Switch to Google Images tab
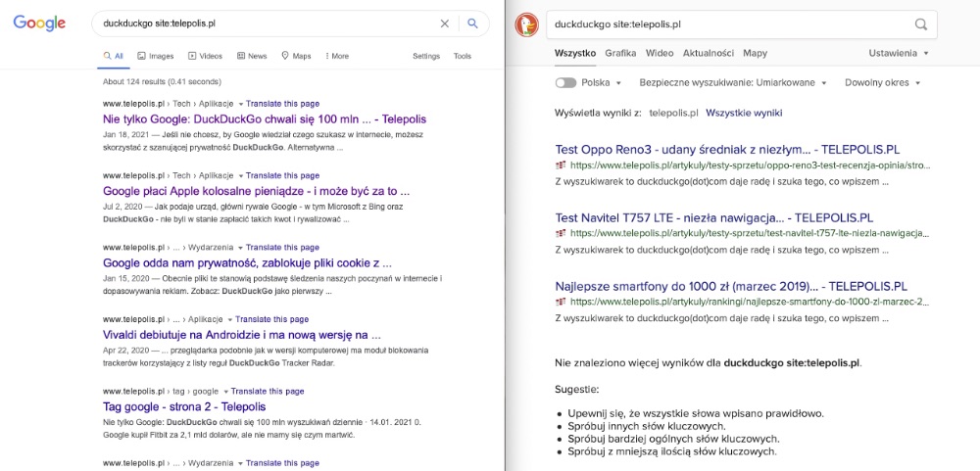The image size is (980, 471). [155, 56]
